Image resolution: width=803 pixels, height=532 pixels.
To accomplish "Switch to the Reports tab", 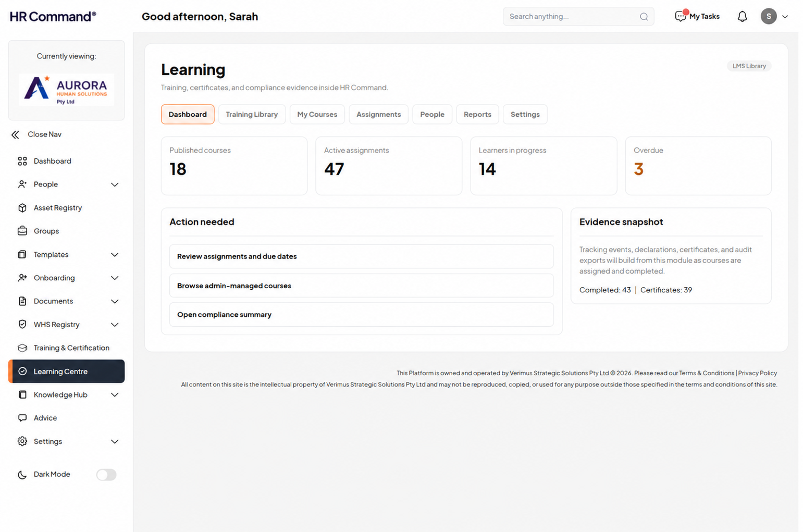I will click(477, 114).
